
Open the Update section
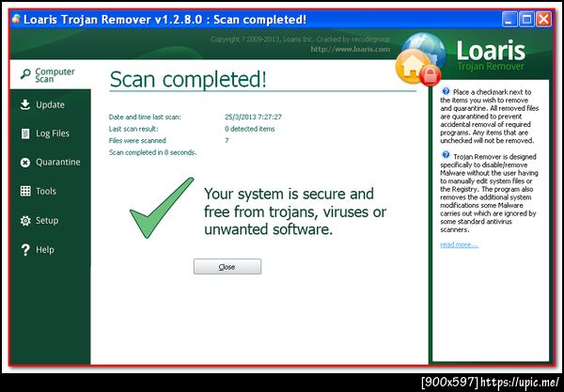pyautogui.click(x=50, y=104)
